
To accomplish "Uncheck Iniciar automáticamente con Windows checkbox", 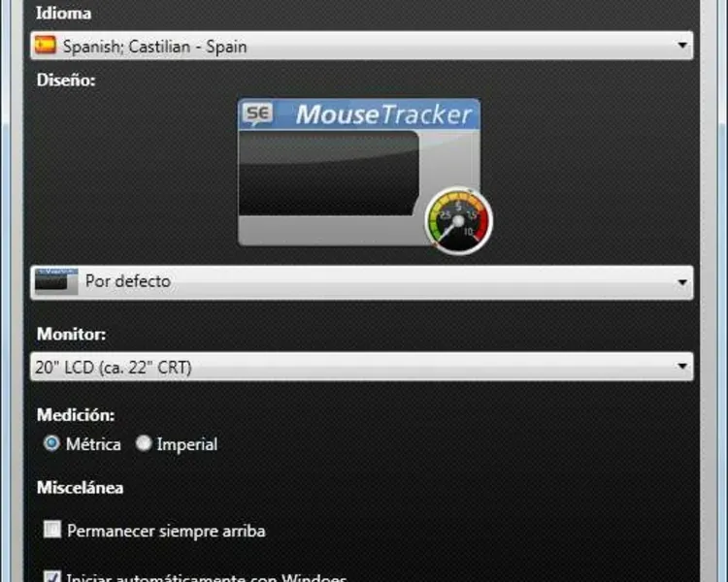I will (x=52, y=576).
